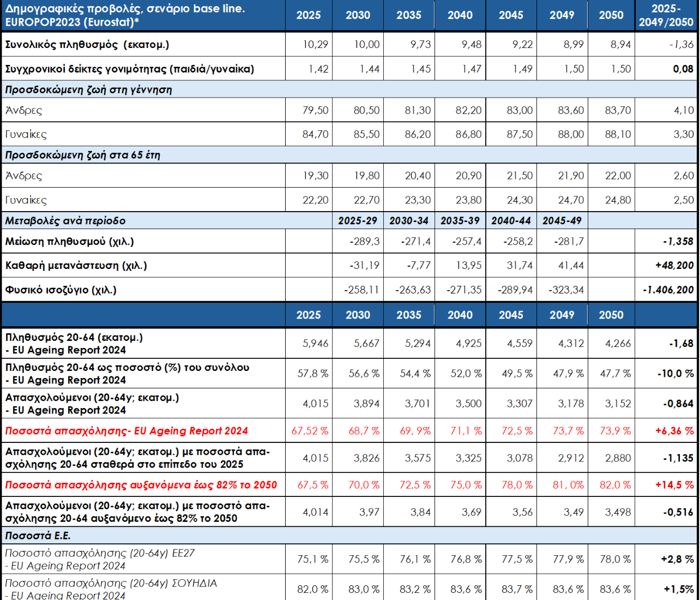Select the natural balance total -1.406,200
This screenshot has height=600, width=700.
click(x=668, y=290)
